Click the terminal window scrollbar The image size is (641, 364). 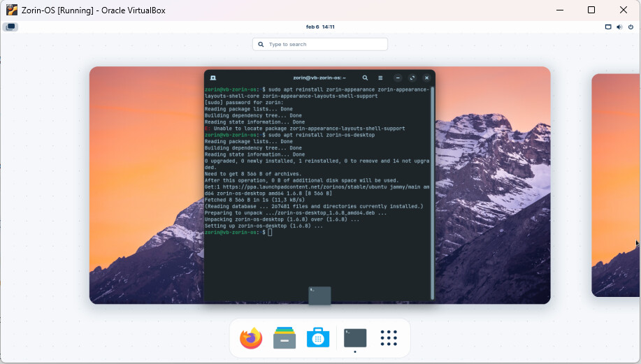coord(432,193)
